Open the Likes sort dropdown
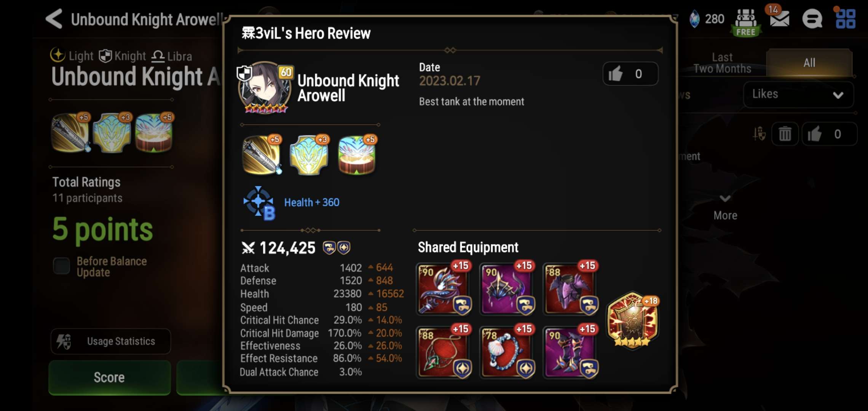This screenshot has width=868, height=411. pos(798,94)
